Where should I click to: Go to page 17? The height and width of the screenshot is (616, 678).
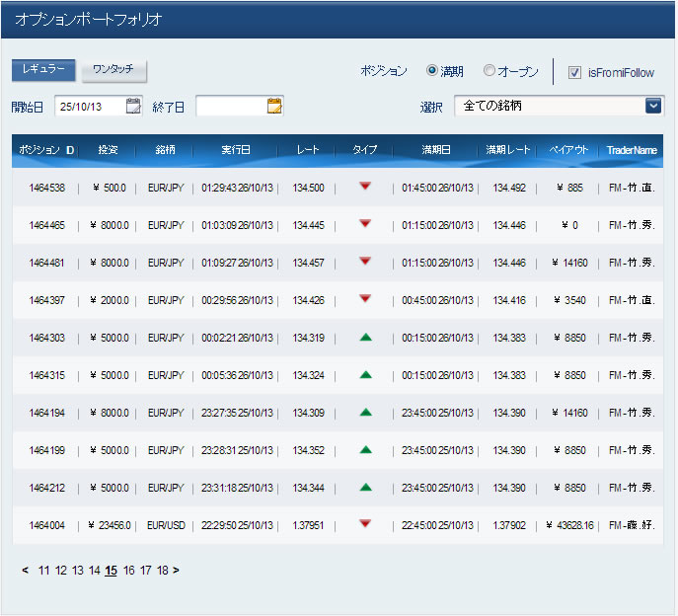pyautogui.click(x=146, y=571)
